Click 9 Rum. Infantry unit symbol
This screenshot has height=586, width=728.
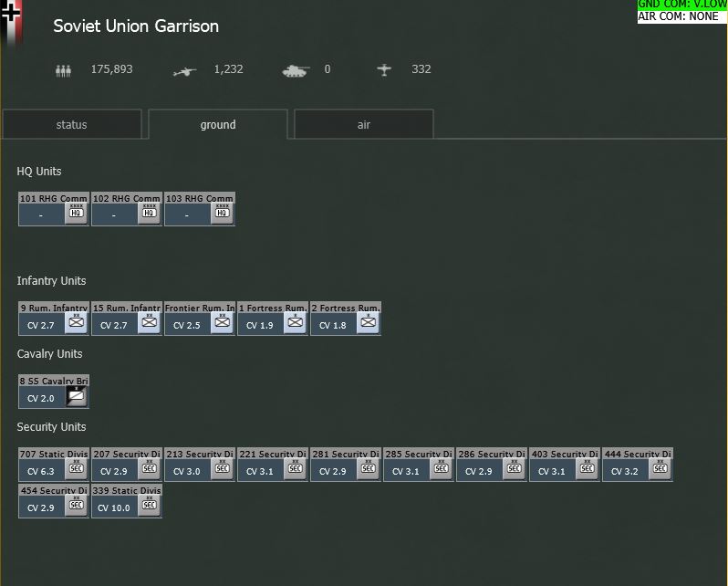[76, 322]
